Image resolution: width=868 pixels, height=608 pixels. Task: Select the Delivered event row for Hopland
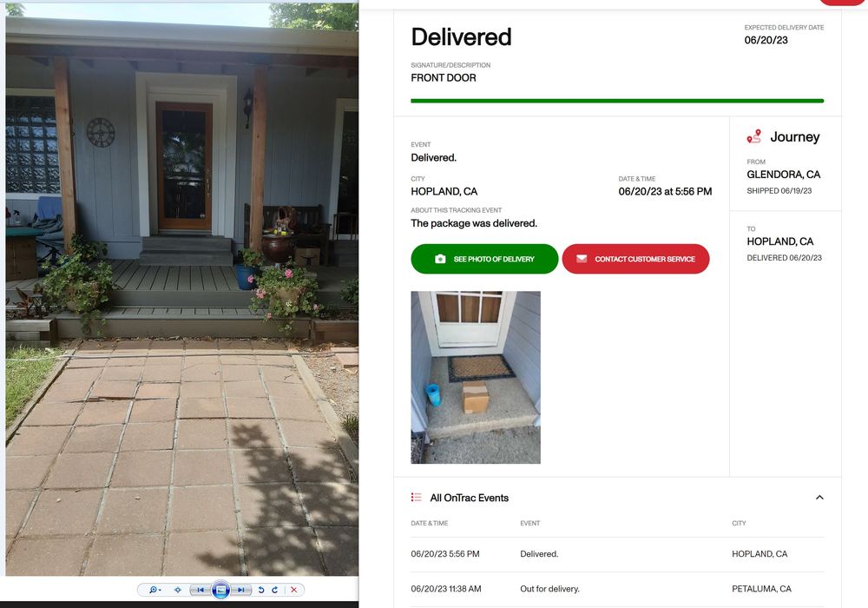(x=617, y=554)
